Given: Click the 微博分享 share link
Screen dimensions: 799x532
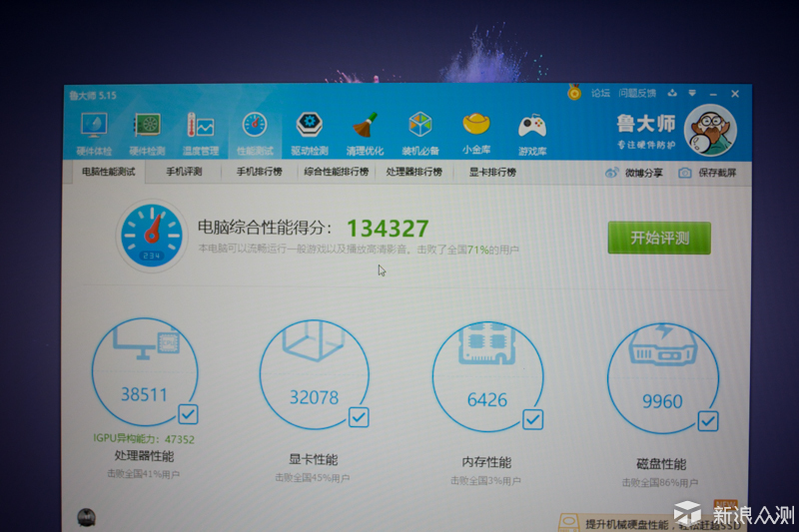Looking at the screenshot, I should click(644, 173).
